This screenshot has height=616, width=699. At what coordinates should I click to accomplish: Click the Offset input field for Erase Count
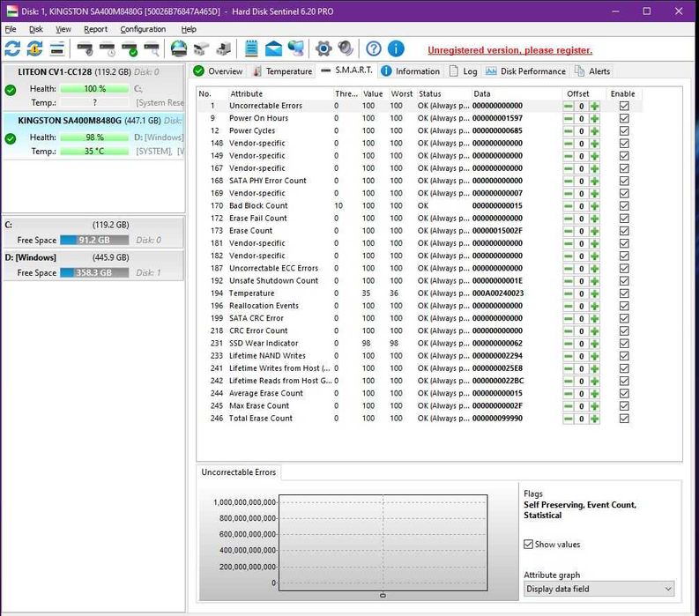tap(581, 231)
